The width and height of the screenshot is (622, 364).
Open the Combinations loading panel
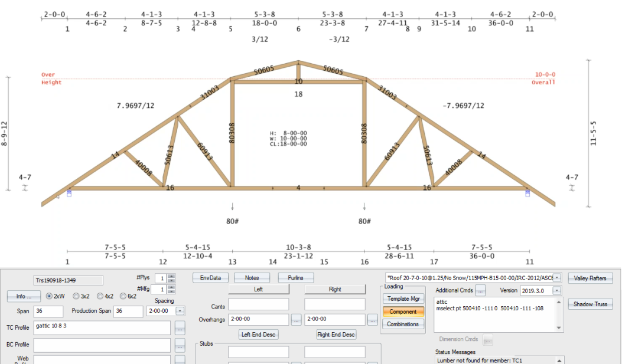click(403, 324)
